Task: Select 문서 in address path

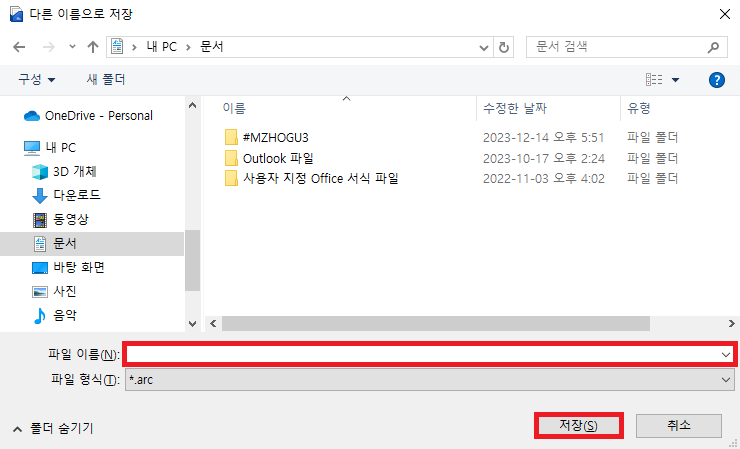Action: click(212, 47)
